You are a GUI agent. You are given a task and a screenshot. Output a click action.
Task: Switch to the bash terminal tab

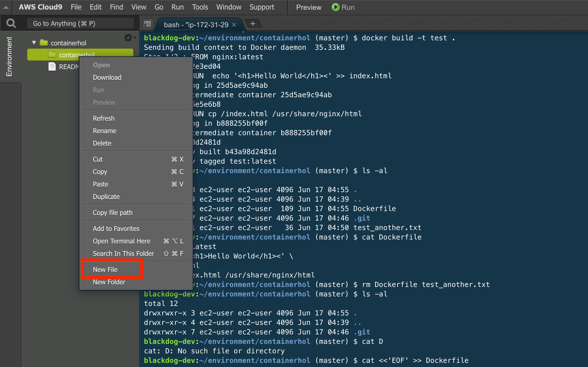point(196,25)
